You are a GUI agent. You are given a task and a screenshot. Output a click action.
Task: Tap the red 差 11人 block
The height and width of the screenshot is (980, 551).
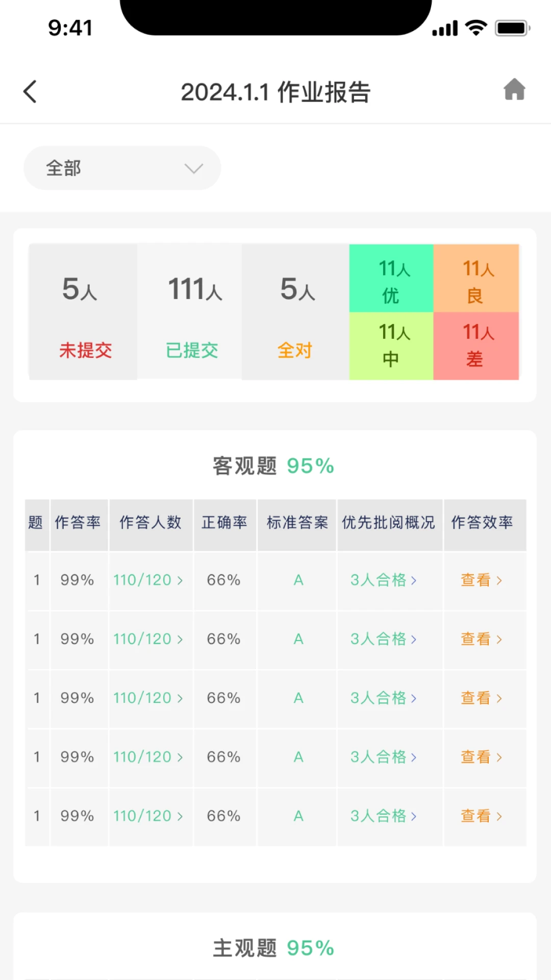[476, 346]
